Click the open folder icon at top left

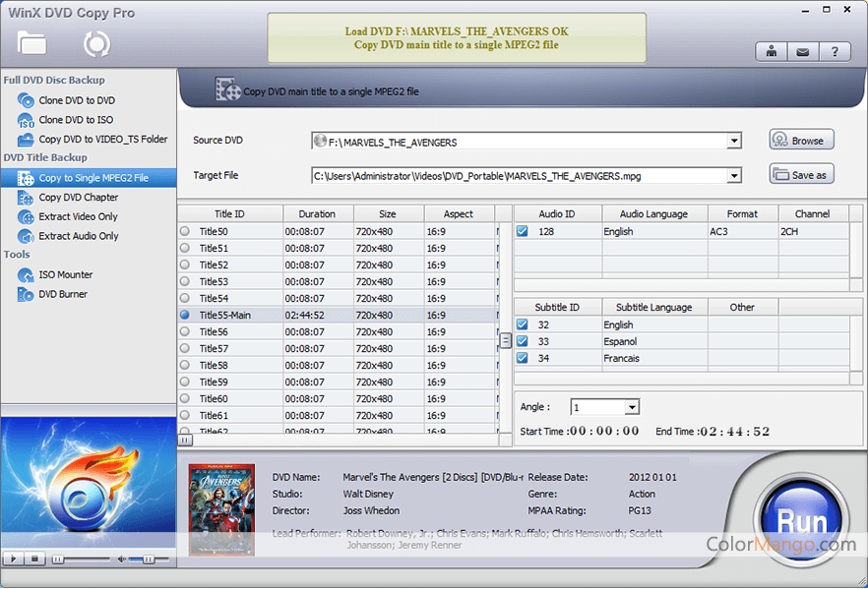[31, 42]
